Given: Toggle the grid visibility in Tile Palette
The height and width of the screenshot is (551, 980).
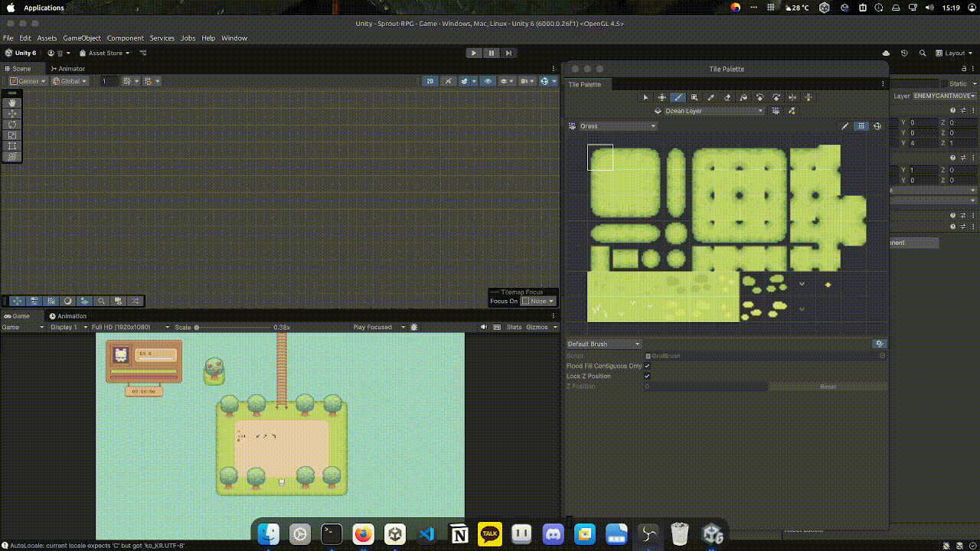Looking at the screenshot, I should 861,126.
